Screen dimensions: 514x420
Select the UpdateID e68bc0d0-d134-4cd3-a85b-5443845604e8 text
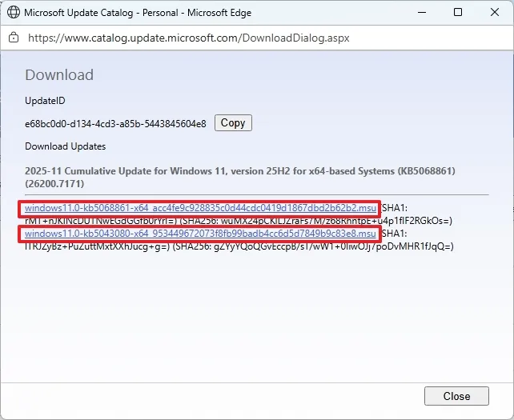pos(115,124)
